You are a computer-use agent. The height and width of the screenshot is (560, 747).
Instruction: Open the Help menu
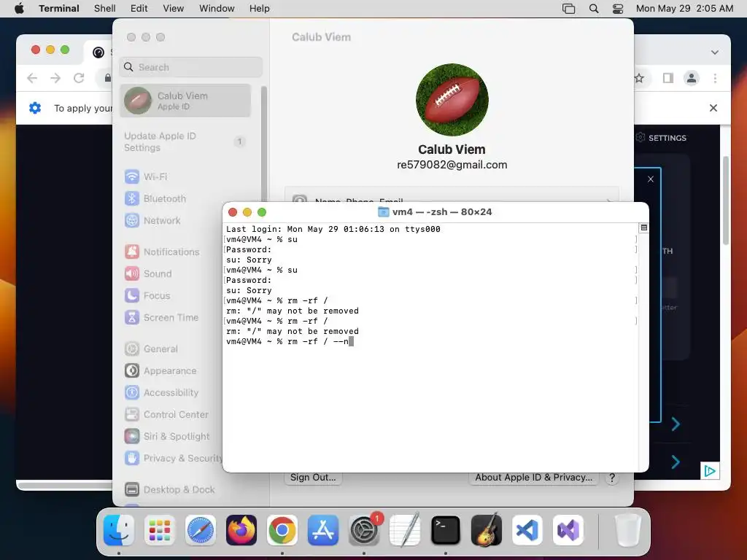(x=259, y=9)
